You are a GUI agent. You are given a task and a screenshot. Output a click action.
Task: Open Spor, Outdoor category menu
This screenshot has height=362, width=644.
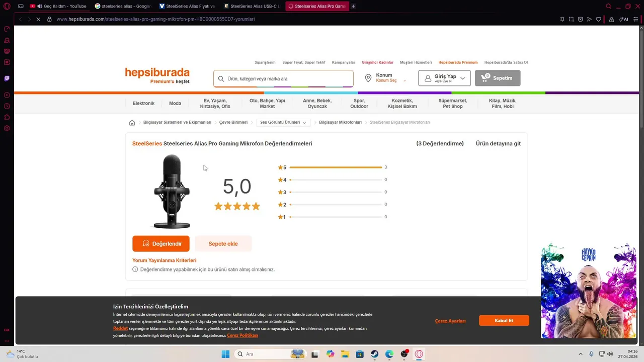[359, 104]
